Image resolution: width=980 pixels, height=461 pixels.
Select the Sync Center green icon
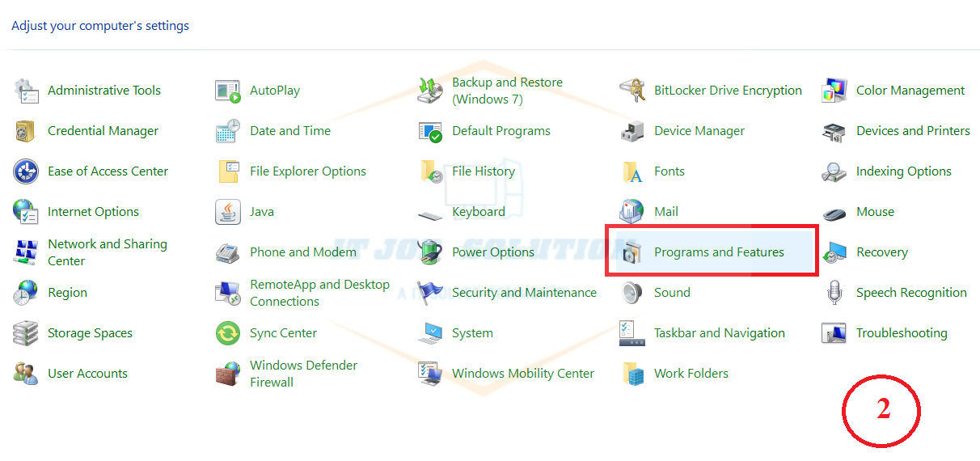pos(228,333)
